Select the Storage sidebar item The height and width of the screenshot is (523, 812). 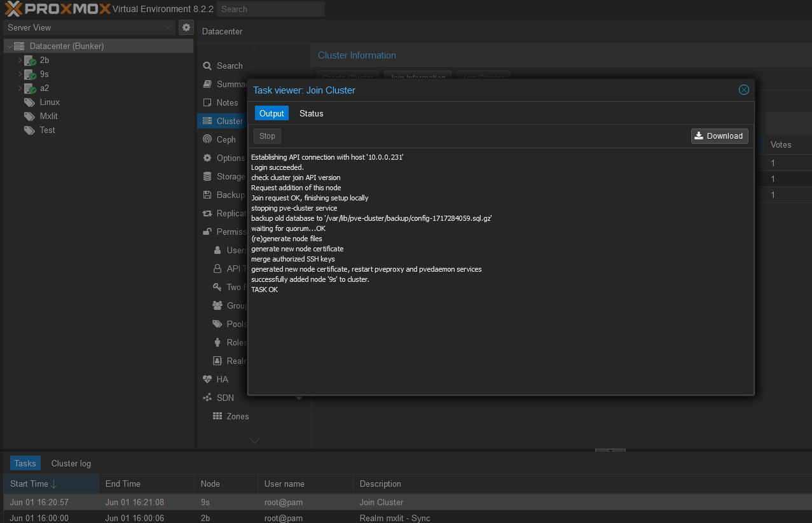click(x=227, y=176)
